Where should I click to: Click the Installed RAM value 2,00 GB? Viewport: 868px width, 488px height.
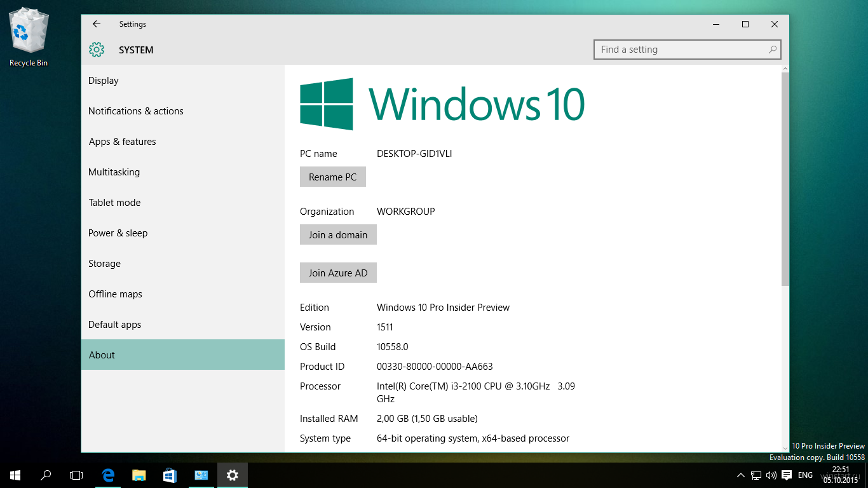pos(427,419)
